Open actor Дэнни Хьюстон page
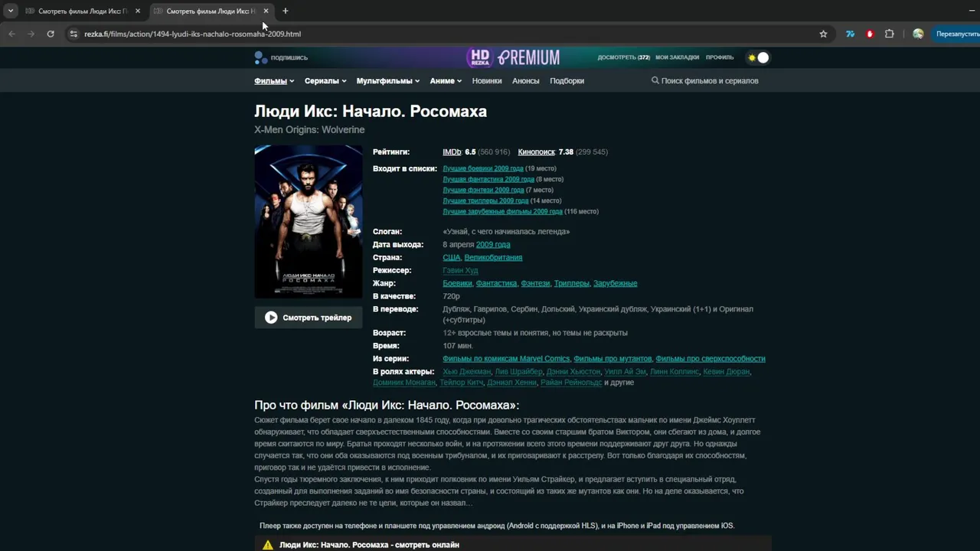The height and width of the screenshot is (551, 980). point(573,372)
